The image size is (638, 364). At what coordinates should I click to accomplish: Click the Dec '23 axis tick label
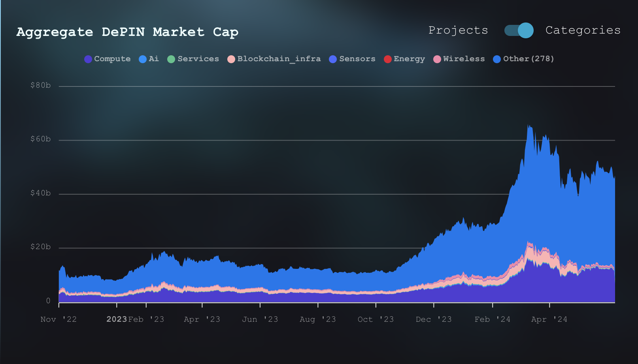coord(434,319)
